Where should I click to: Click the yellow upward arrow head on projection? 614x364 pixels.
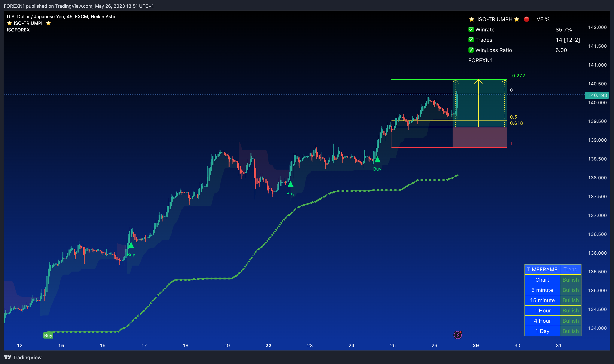click(x=478, y=82)
